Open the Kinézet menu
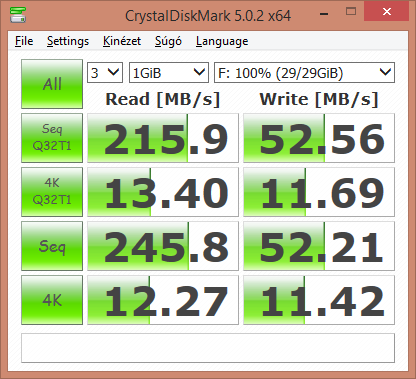The width and height of the screenshot is (416, 379). coord(122,41)
